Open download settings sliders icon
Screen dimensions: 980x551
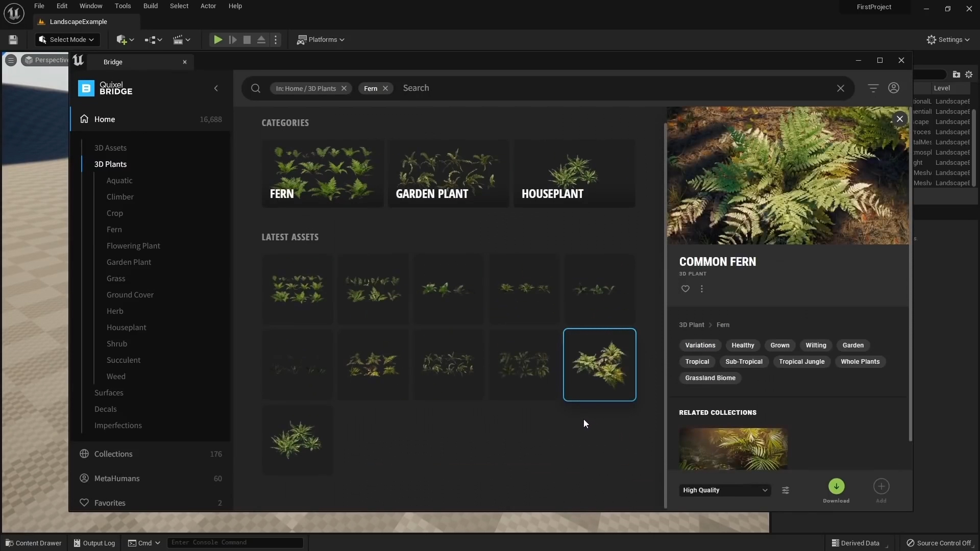click(x=786, y=490)
